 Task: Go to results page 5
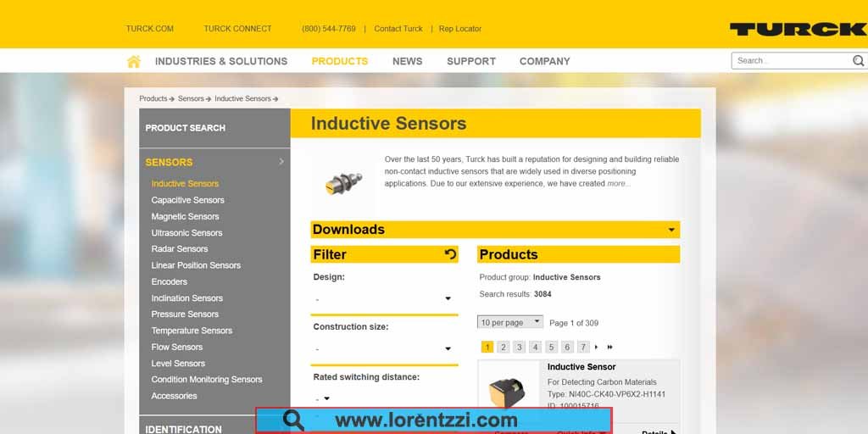click(x=551, y=347)
